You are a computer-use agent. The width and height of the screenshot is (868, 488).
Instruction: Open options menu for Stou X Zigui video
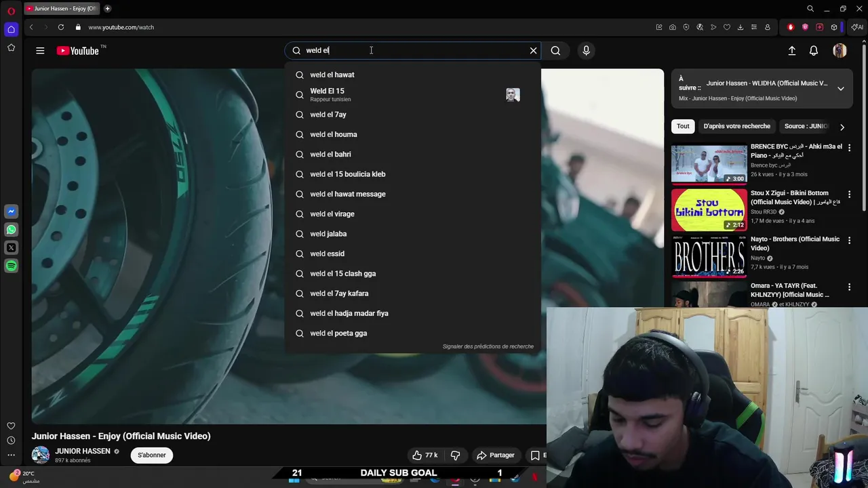coord(849,194)
